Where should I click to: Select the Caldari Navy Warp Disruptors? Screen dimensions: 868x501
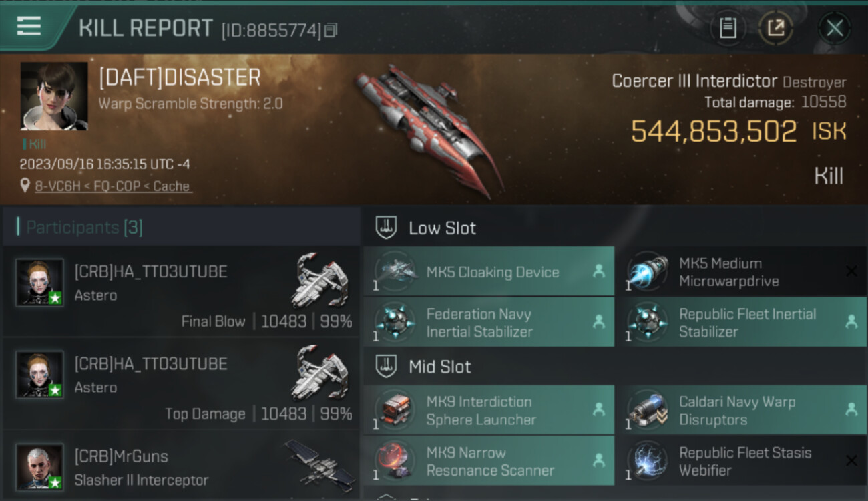pyautogui.click(x=740, y=410)
